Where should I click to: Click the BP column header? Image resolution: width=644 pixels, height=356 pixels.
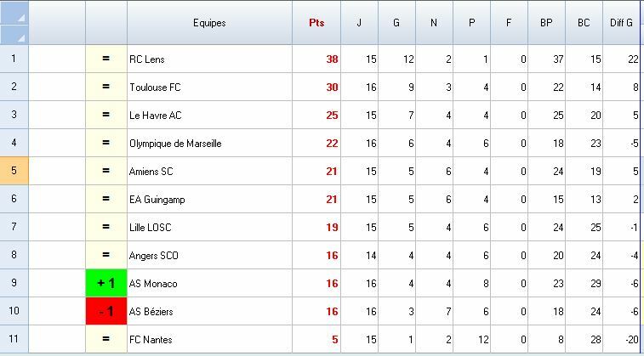point(546,23)
